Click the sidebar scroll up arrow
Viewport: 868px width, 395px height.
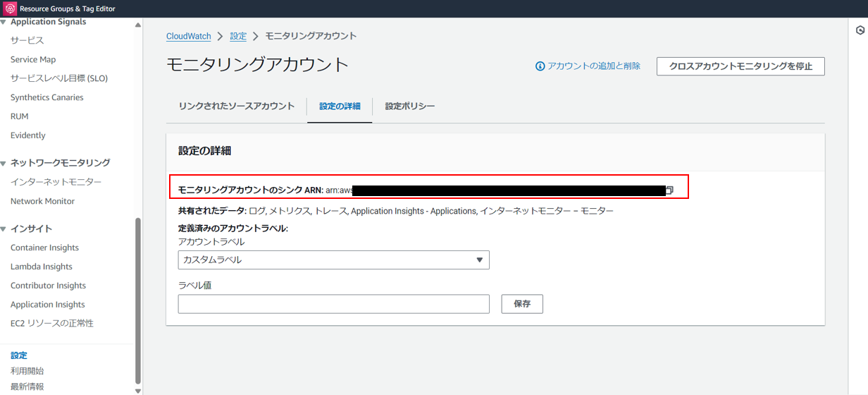[x=138, y=25]
